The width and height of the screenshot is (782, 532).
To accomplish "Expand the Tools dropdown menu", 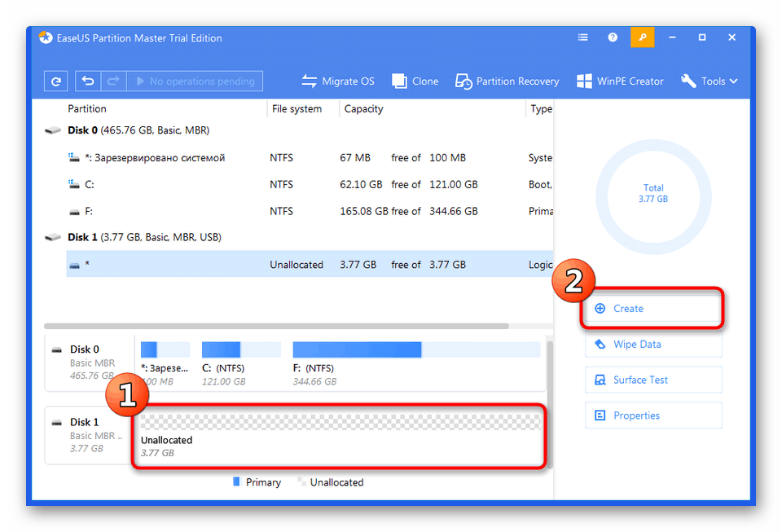I will [x=710, y=81].
